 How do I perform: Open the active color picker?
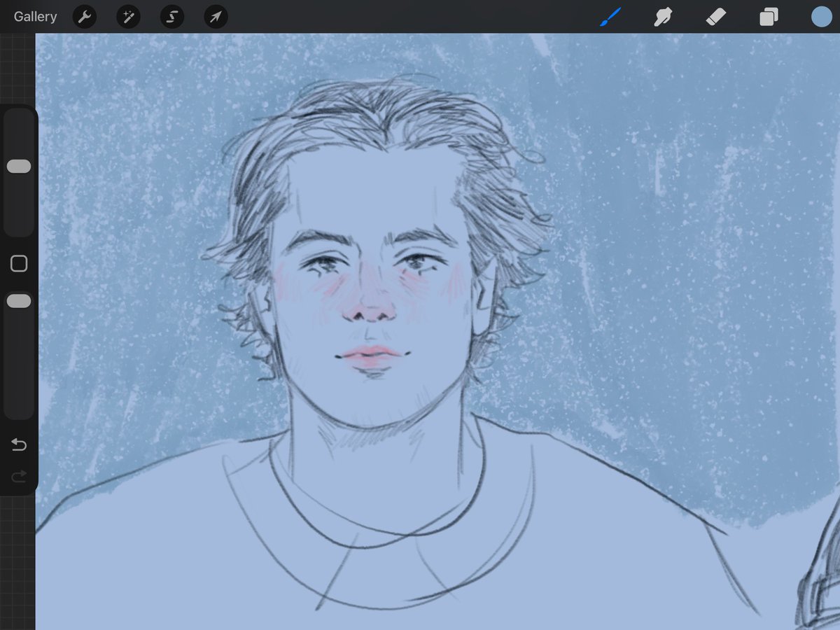(x=822, y=17)
